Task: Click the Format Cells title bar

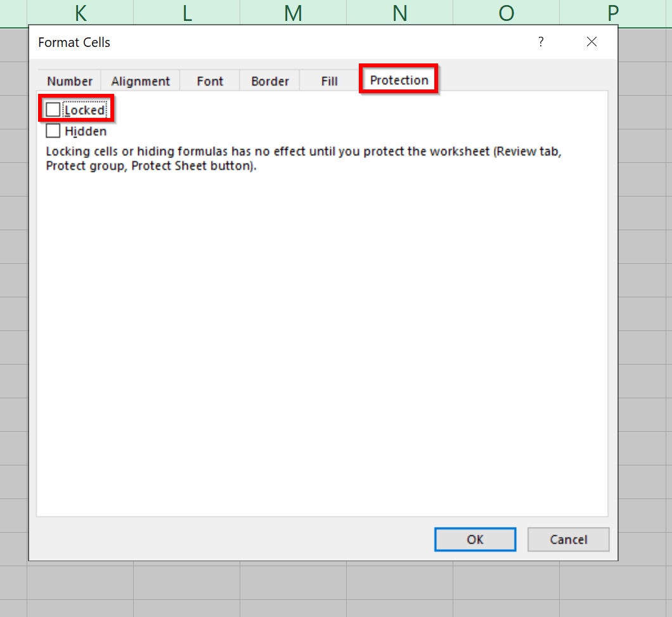Action: pyautogui.click(x=74, y=42)
